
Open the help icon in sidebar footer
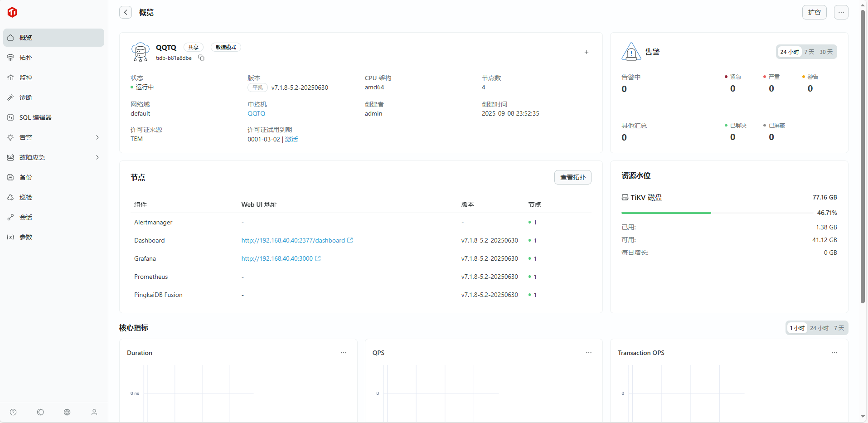click(x=13, y=412)
